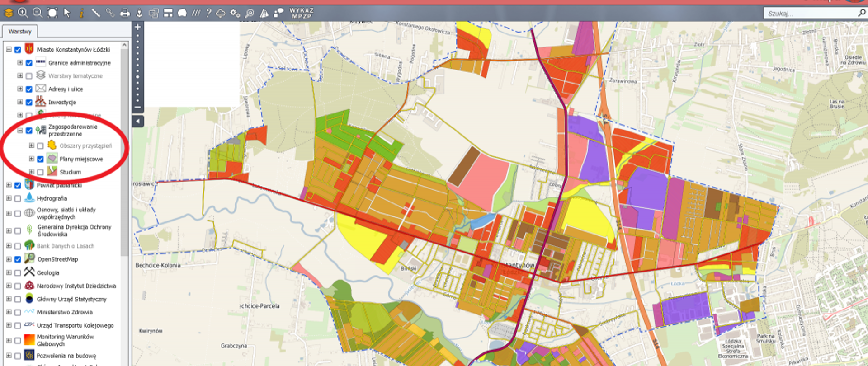
Task: Select the zoom out magnifier tool
Action: pyautogui.click(x=38, y=13)
